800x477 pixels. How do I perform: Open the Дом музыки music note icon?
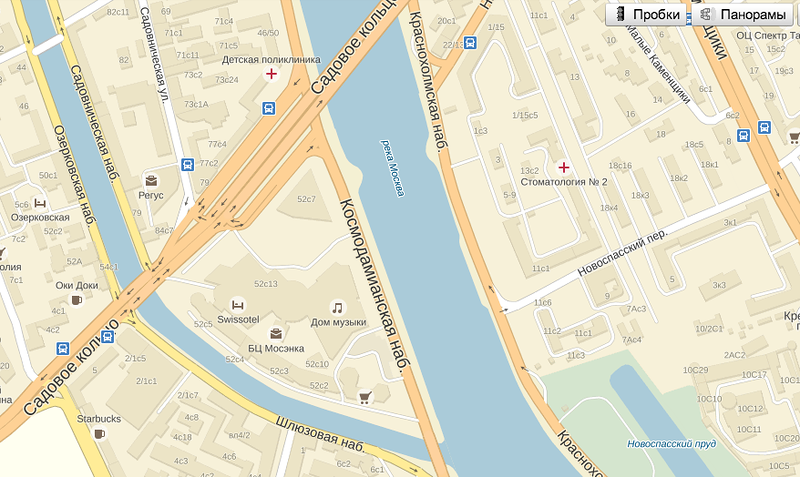click(x=337, y=308)
